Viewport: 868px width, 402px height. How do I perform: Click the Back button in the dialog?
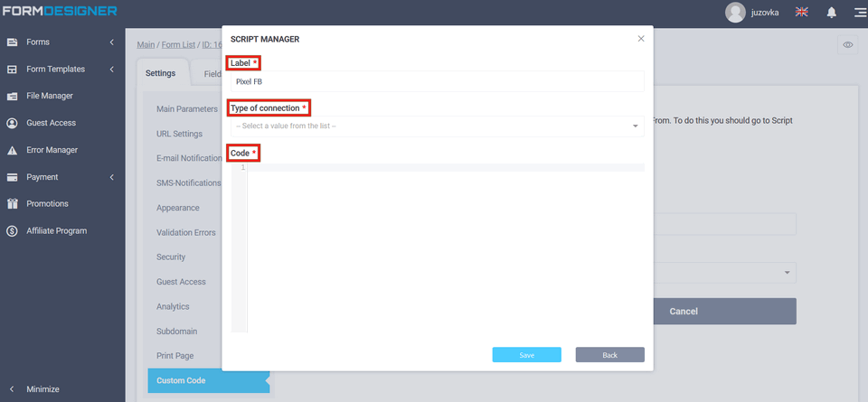coord(610,355)
